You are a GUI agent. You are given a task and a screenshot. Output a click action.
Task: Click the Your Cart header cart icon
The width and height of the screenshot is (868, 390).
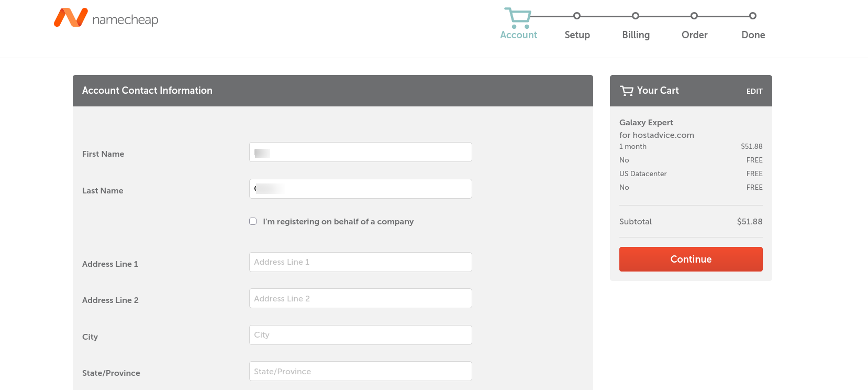[x=627, y=91]
